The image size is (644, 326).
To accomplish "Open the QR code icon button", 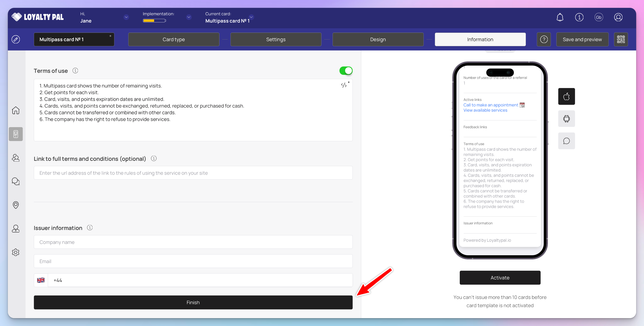I will click(621, 39).
